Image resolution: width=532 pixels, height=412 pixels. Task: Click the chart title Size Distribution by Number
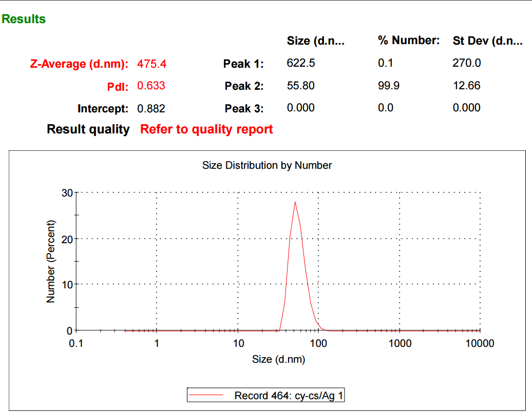coord(267,166)
